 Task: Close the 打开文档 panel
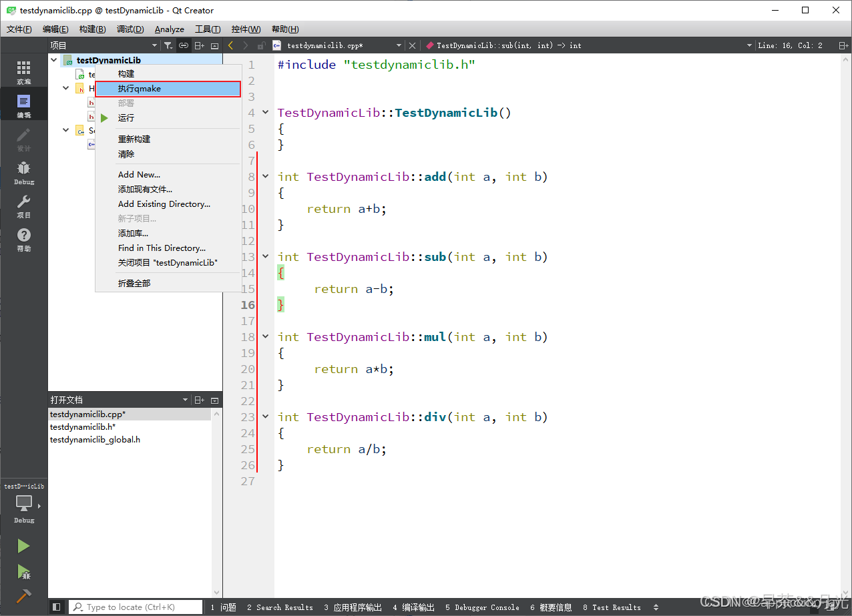click(214, 400)
